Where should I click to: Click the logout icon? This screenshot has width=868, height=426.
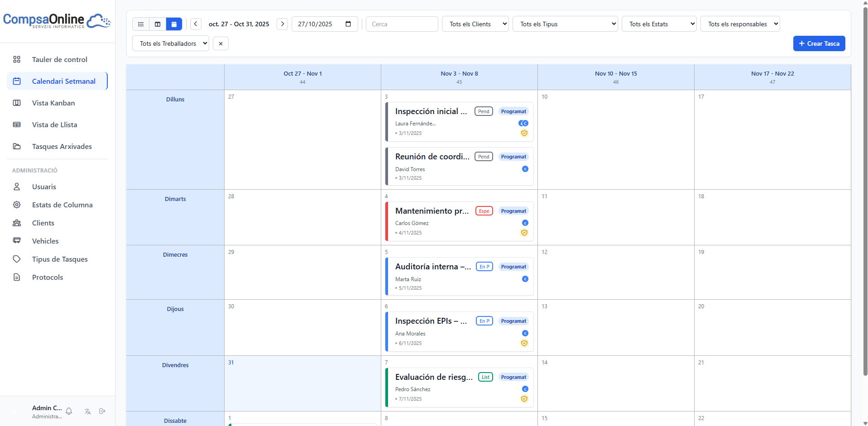coord(102,411)
